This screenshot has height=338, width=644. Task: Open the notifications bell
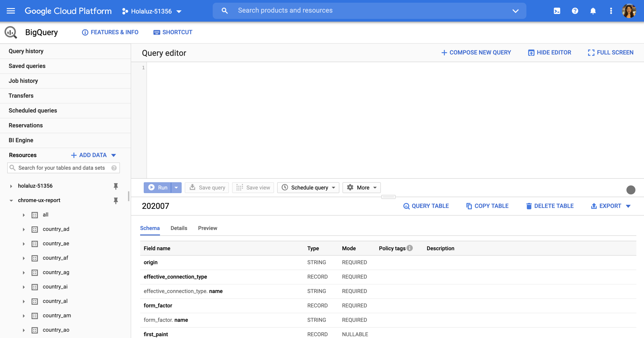(593, 11)
